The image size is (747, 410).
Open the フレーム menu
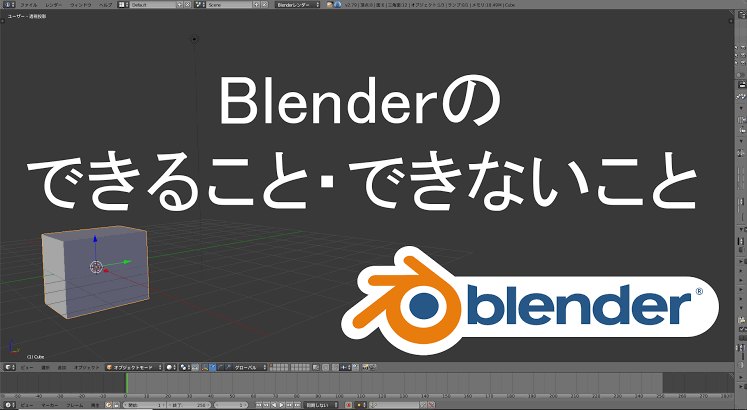coord(74,405)
